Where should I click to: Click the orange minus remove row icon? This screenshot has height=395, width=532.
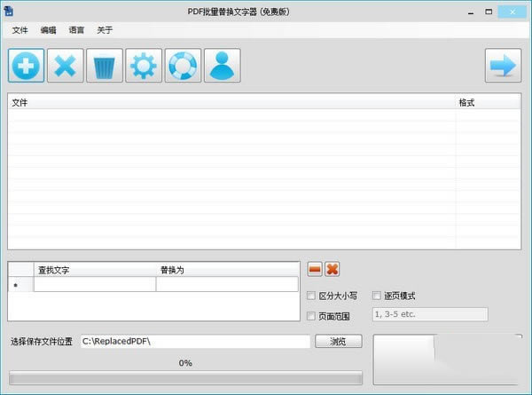(x=315, y=269)
